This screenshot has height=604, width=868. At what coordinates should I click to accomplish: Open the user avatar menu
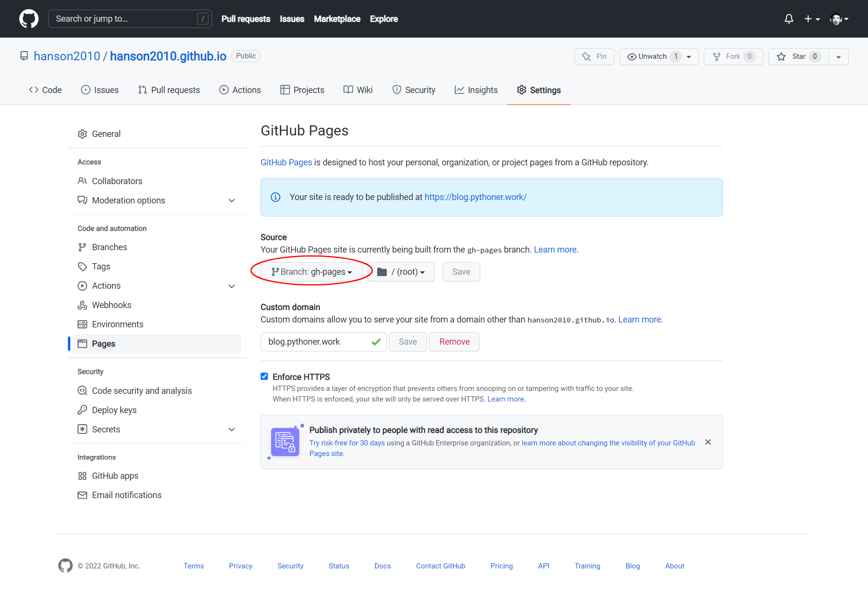839,19
